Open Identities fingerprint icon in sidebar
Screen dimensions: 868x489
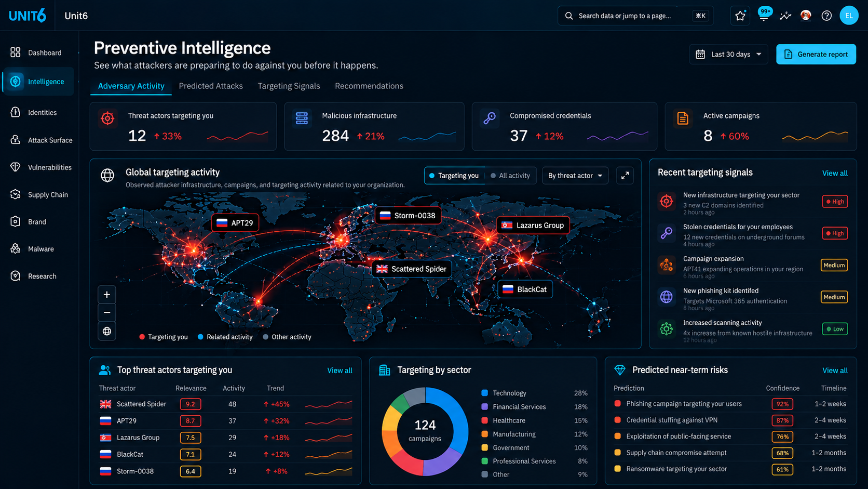click(16, 112)
